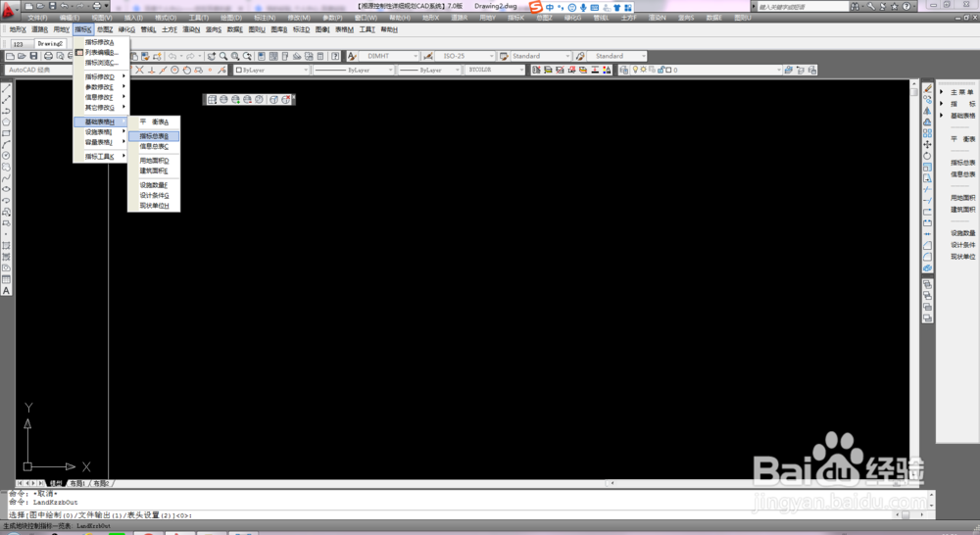Click the Help question mark toolbar icon
Viewport: 980px width, 535px height.
(x=335, y=56)
